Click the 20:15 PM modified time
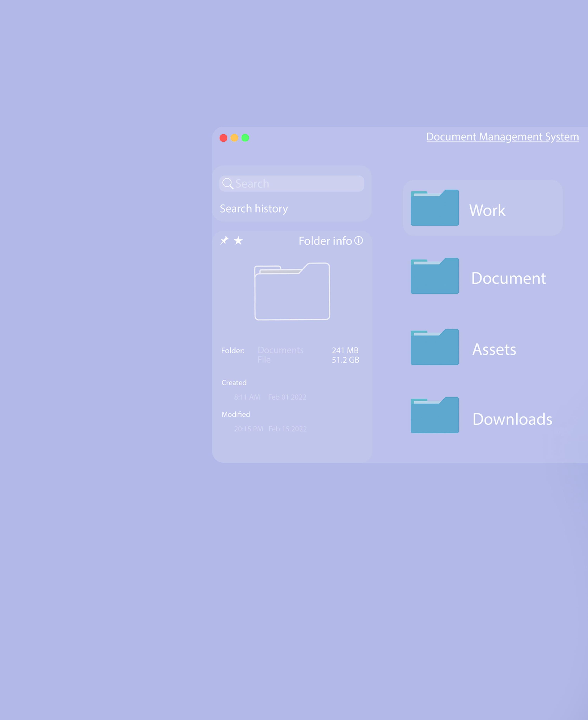 point(249,429)
